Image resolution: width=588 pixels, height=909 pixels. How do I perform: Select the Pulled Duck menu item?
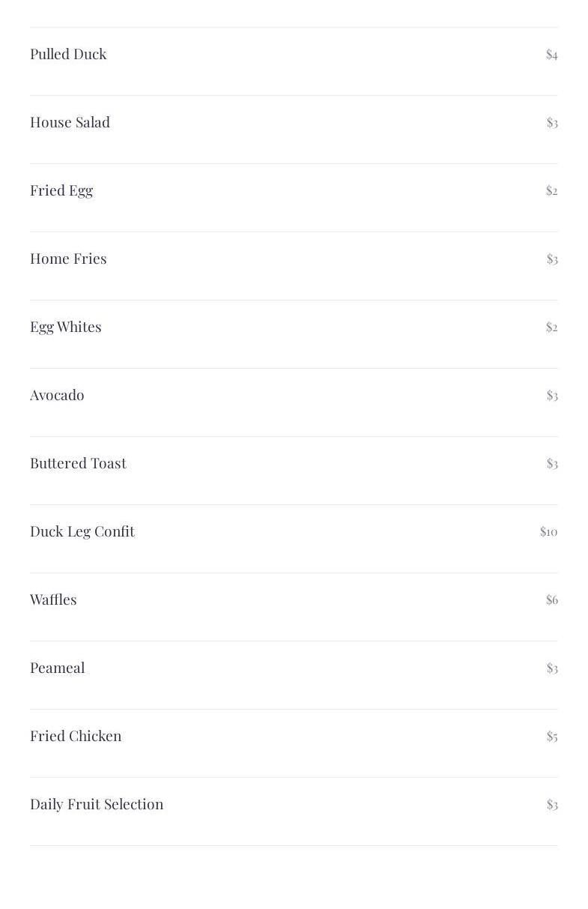pos(68,54)
